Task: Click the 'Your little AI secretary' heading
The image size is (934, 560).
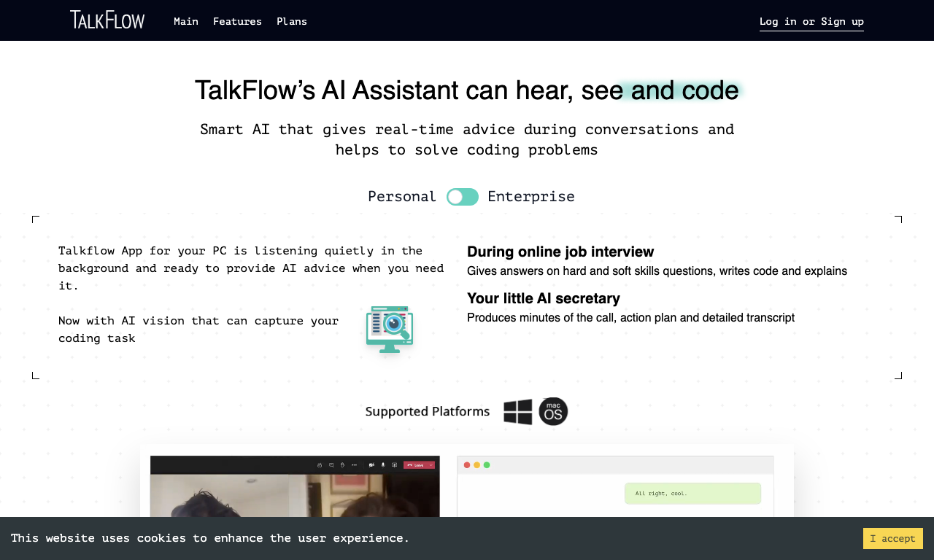Action: (544, 298)
